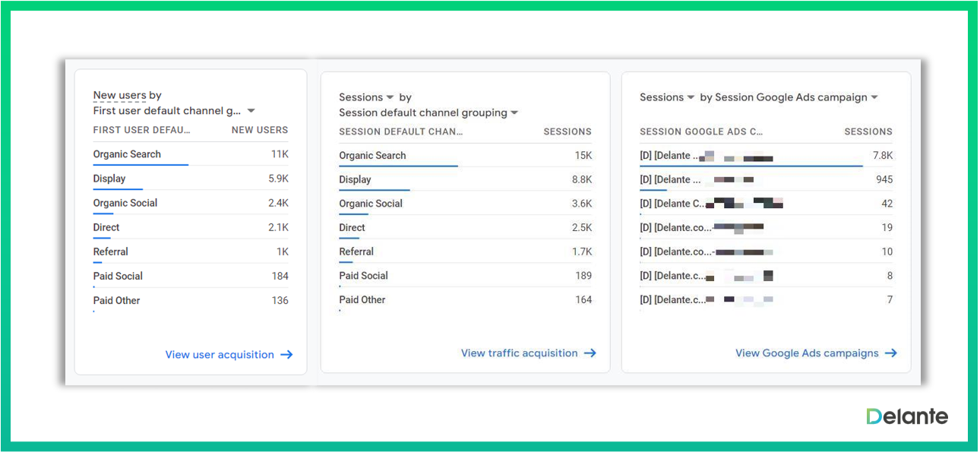Select Paid Social row in New users card
The image size is (980, 452).
pyautogui.click(x=191, y=276)
